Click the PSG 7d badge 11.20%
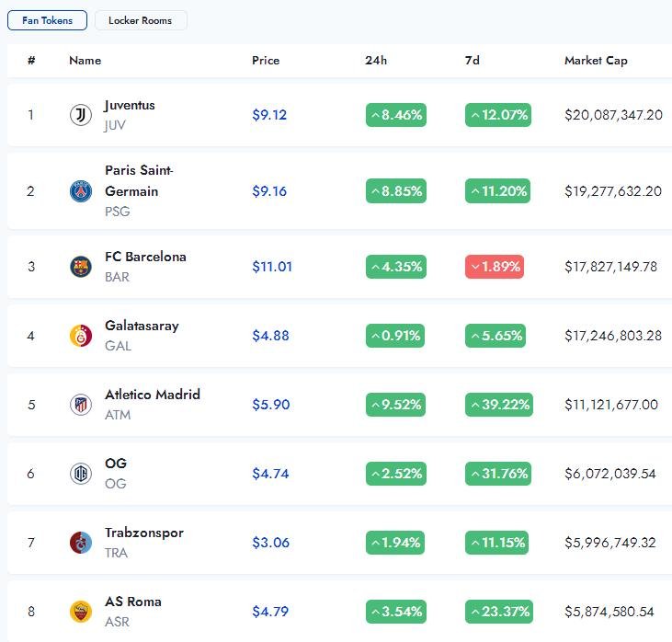Viewport: 672px width, 642px height. coord(497,190)
